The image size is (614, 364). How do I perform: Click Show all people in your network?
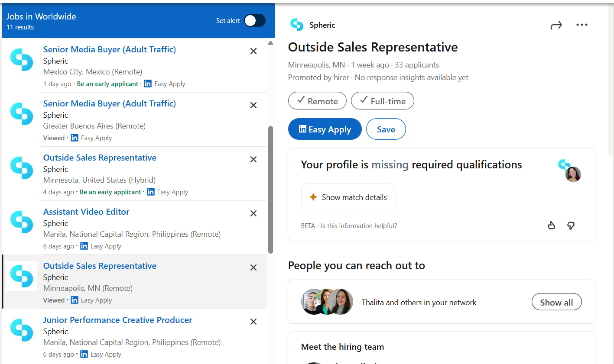[x=556, y=302]
